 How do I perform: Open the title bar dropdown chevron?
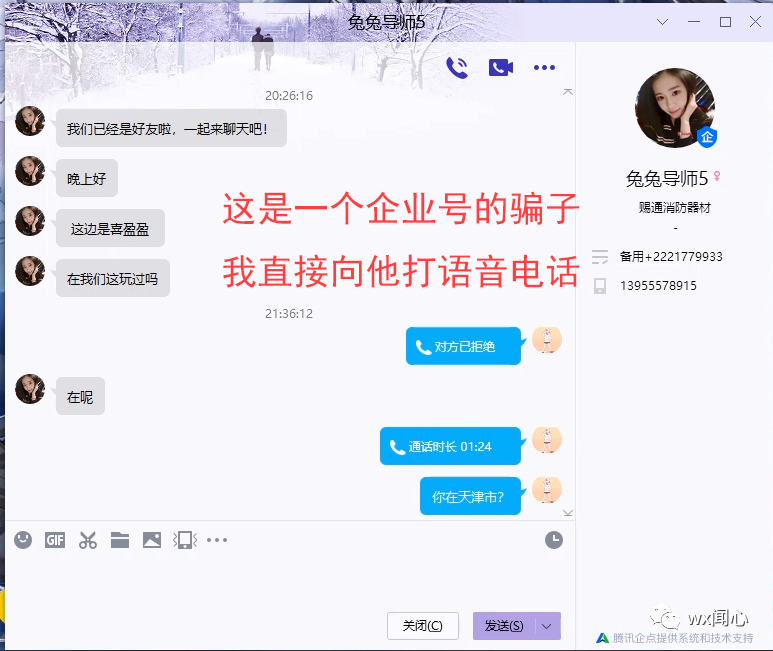663,22
